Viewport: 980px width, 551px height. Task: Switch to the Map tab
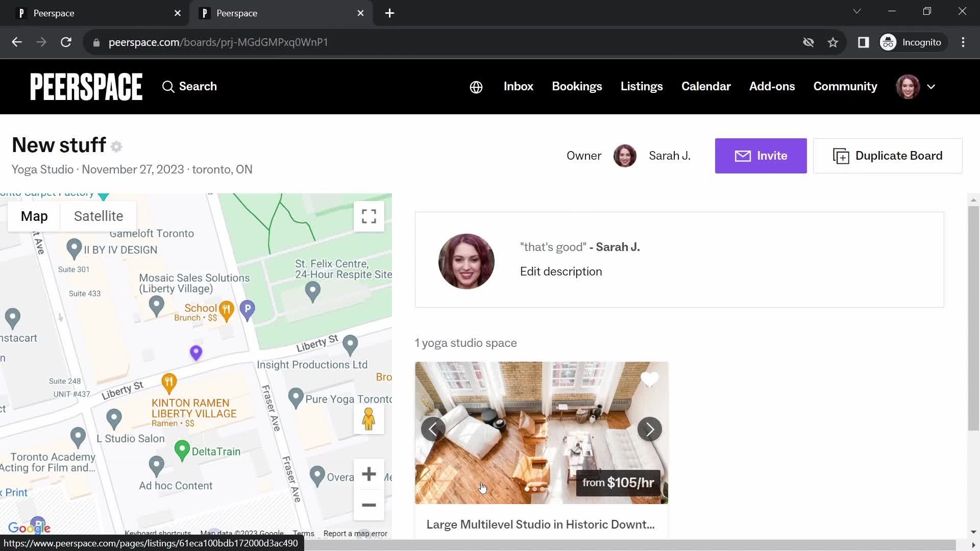[x=34, y=216]
